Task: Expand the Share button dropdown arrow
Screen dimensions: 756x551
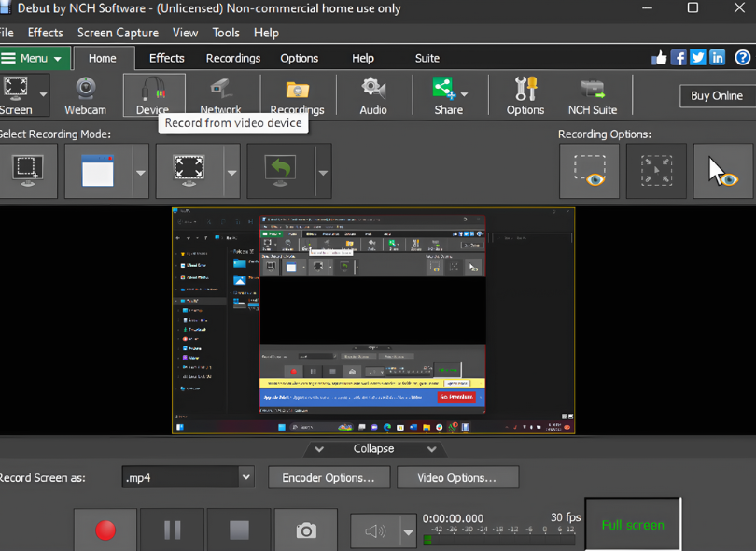Action: 465,94
